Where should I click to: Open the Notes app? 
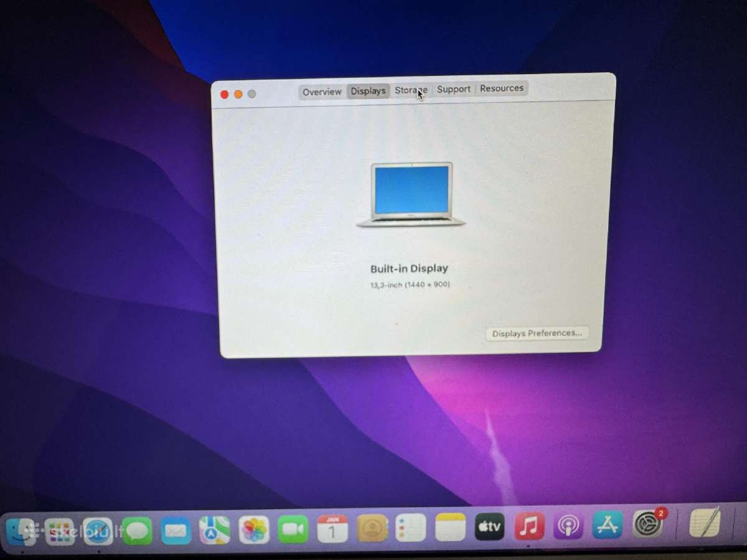coord(450,528)
